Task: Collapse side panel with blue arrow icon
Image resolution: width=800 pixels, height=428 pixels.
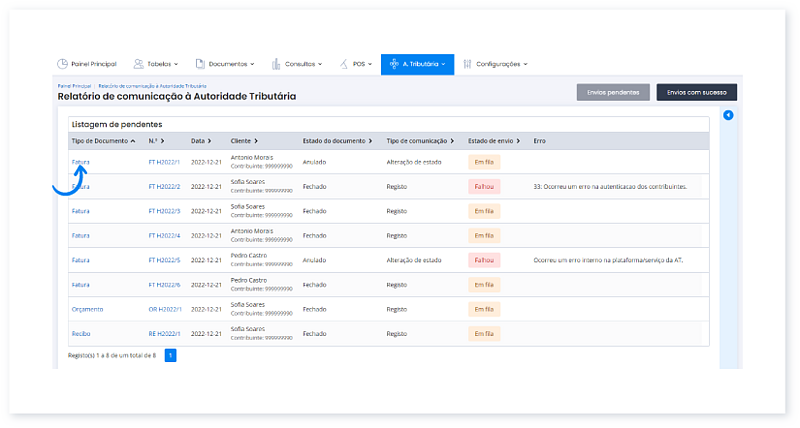Action: tap(728, 116)
